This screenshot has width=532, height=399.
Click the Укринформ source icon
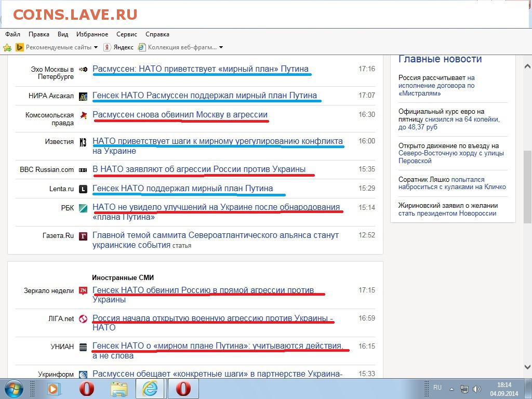[83, 375]
